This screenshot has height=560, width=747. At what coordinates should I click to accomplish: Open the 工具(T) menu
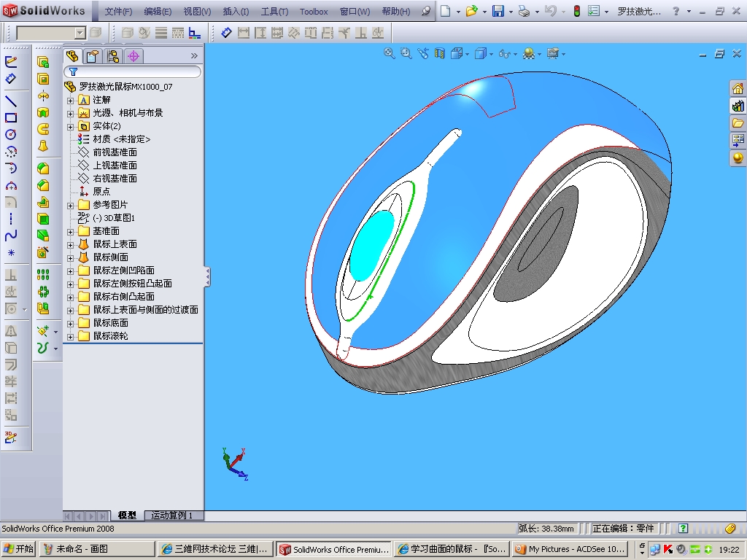tap(274, 12)
